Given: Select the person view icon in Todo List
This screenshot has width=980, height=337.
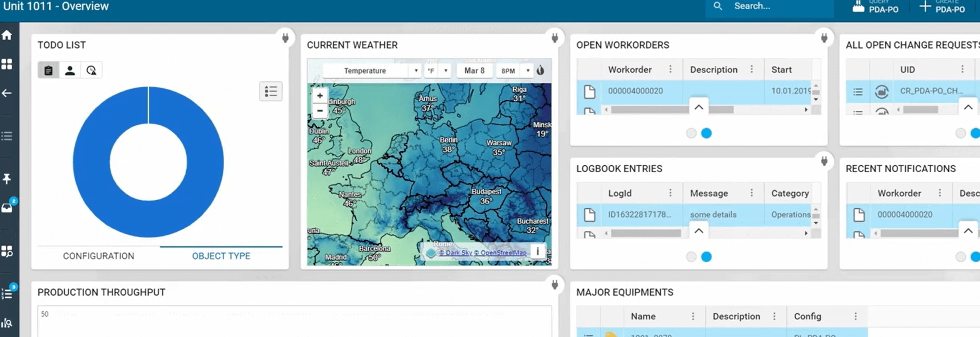Looking at the screenshot, I should click(x=70, y=70).
